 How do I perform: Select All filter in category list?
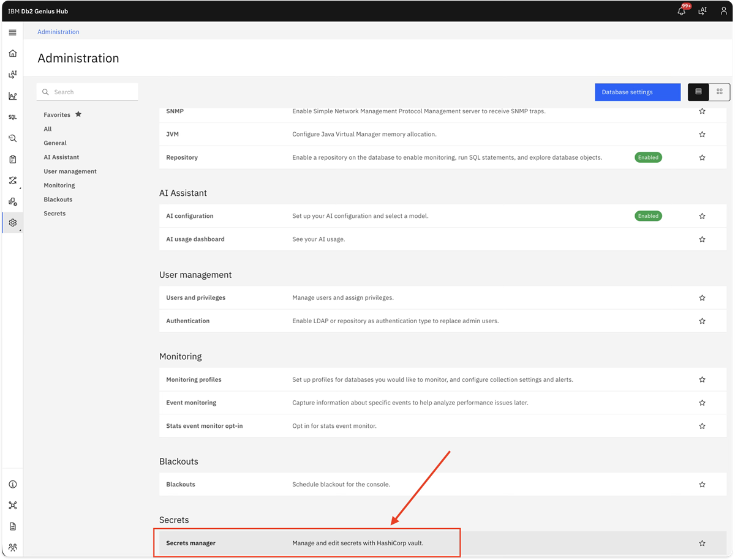point(48,129)
